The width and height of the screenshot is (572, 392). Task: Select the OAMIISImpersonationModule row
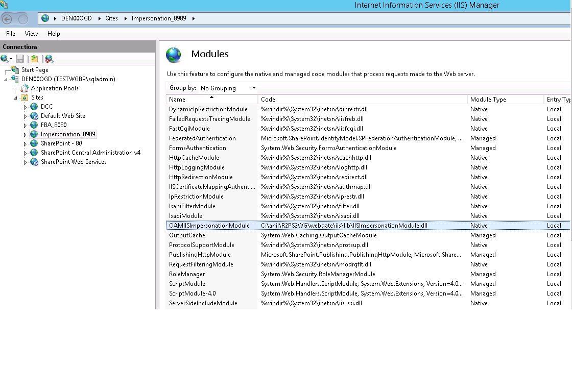[368, 226]
